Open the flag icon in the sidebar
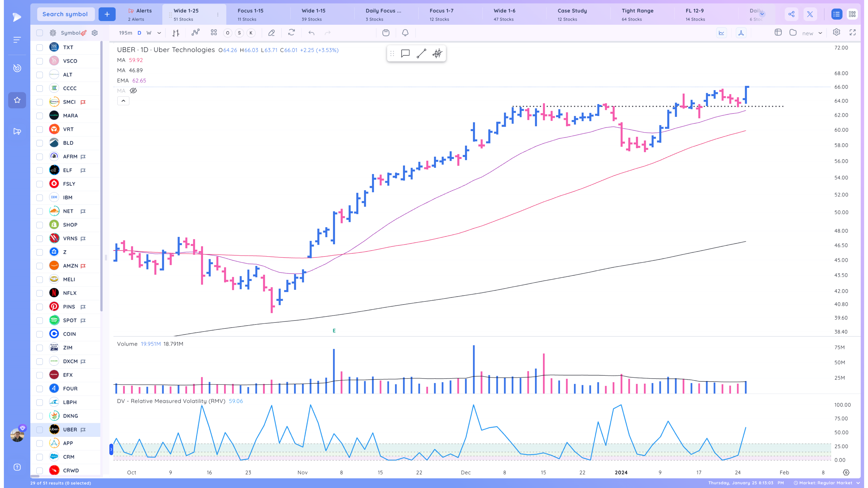Image resolution: width=868 pixels, height=488 pixels. (17, 131)
